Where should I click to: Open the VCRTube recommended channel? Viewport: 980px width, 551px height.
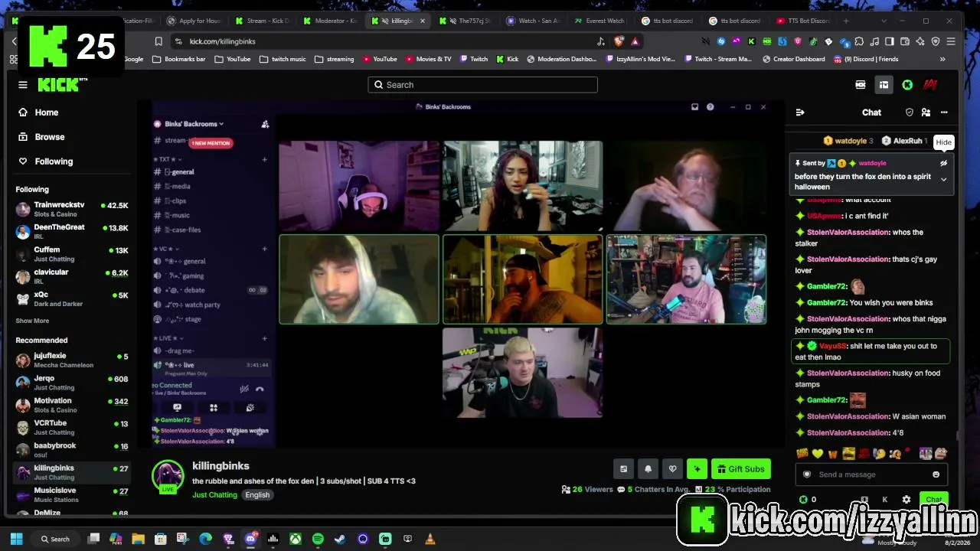pyautogui.click(x=72, y=427)
